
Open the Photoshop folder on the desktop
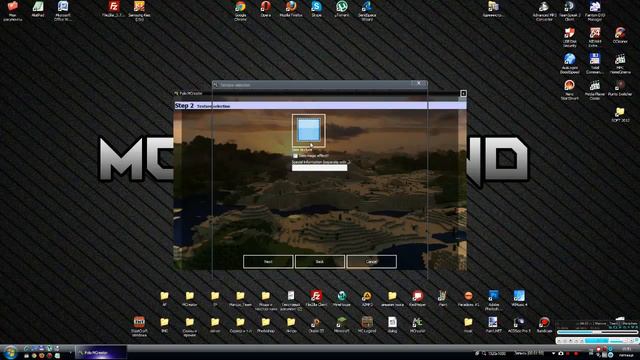pyautogui.click(x=265, y=325)
